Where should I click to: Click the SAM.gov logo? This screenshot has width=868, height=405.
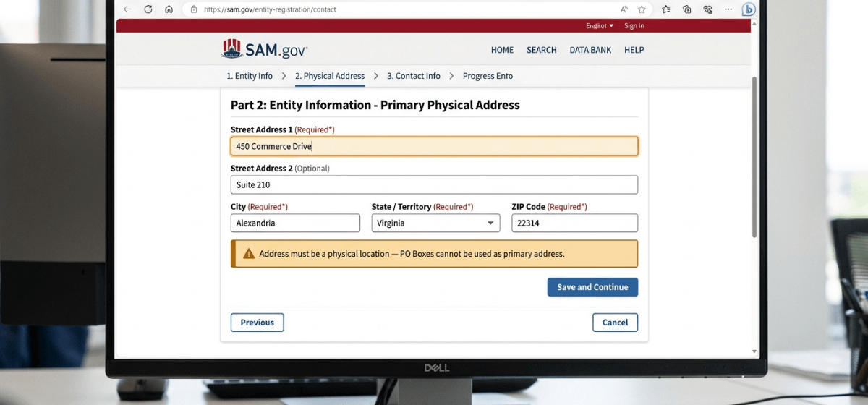[265, 49]
